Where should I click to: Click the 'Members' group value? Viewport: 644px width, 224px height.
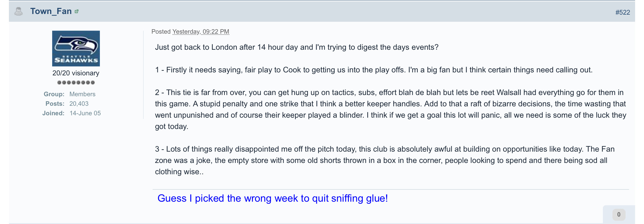pos(82,94)
